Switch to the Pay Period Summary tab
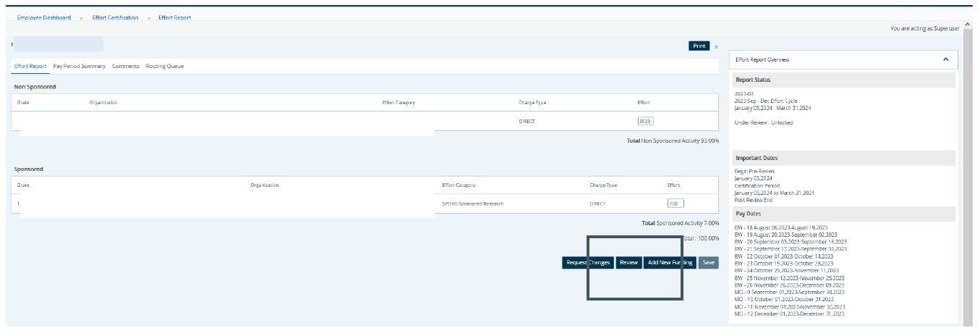The image size is (980, 336). pyautogui.click(x=80, y=66)
